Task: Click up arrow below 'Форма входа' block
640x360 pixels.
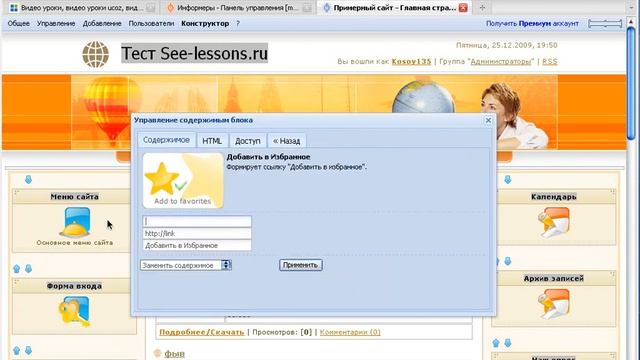Action: point(16,351)
